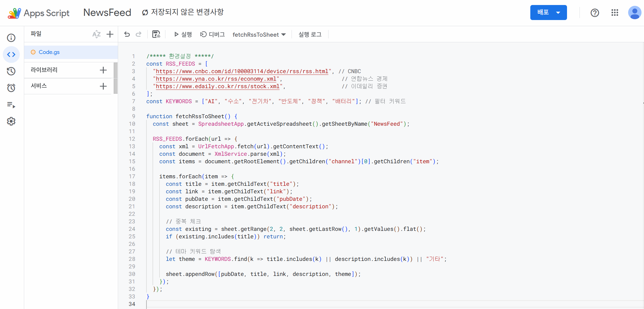Sort files alphabetically with AZ icon
Screen dimensions: 644x309
[x=96, y=34]
